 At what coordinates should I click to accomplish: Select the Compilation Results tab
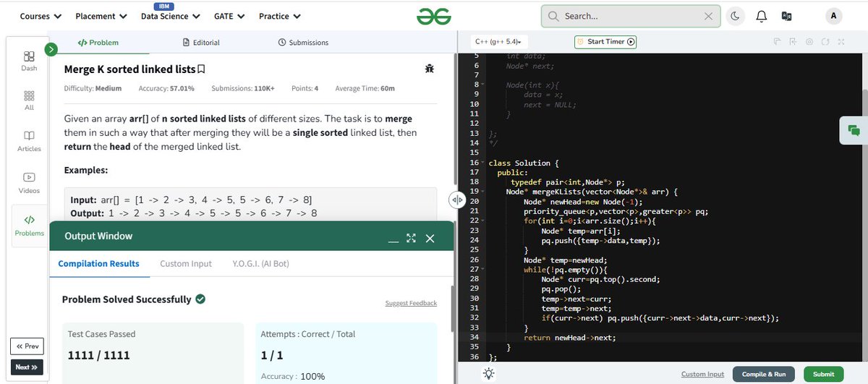tap(98, 263)
